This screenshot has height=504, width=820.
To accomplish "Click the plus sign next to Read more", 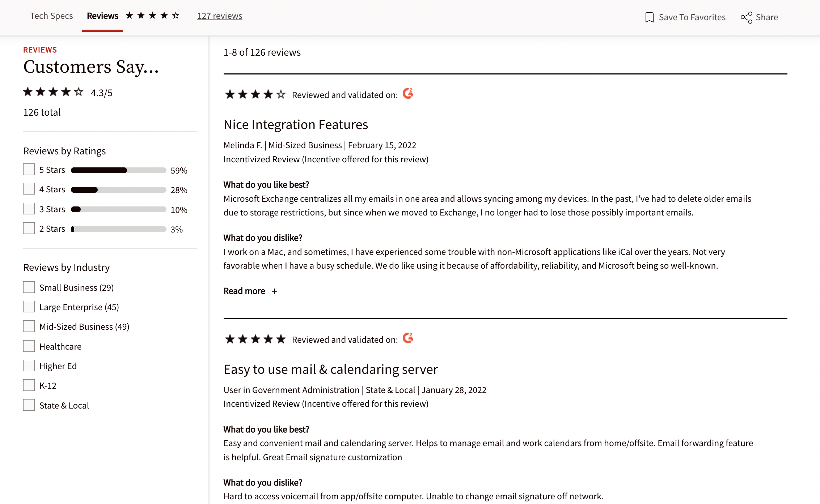I will point(275,291).
